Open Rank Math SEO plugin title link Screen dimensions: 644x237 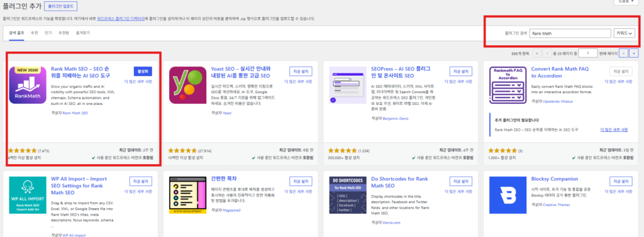[80, 73]
